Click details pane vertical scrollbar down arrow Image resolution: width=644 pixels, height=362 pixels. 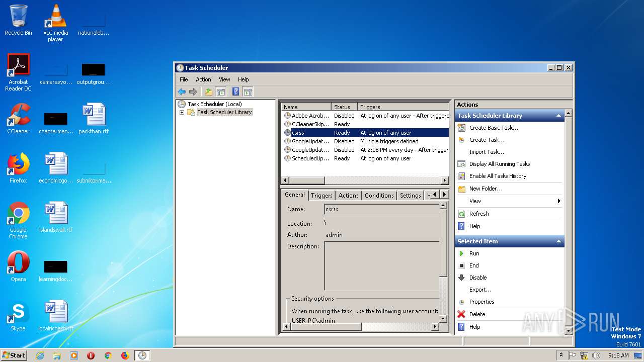[x=443, y=318]
